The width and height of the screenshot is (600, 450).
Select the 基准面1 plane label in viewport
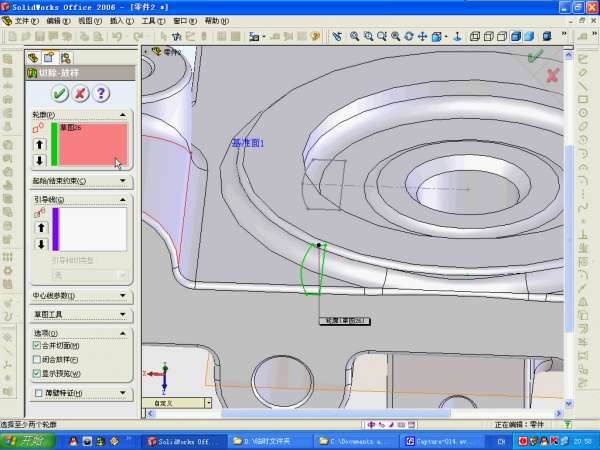tap(248, 143)
